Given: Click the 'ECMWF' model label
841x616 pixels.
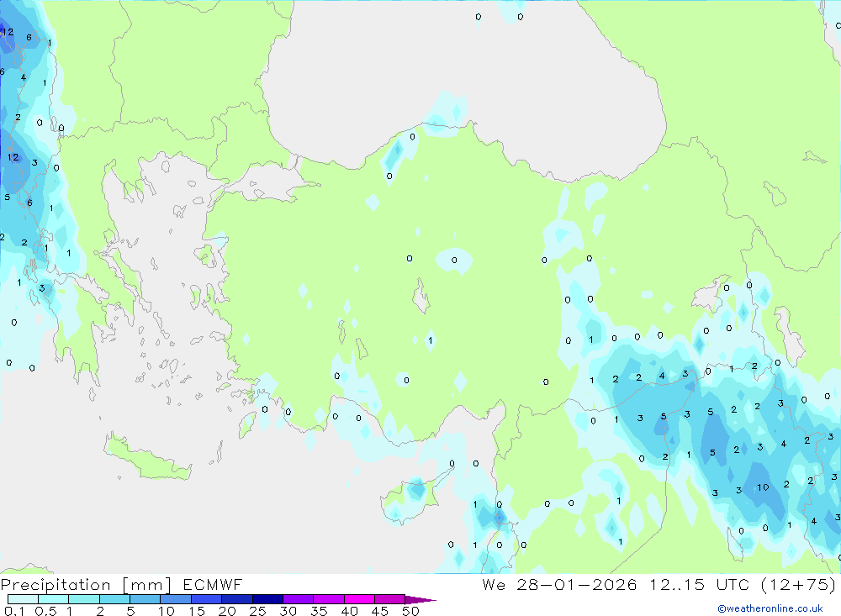Looking at the screenshot, I should [213, 585].
